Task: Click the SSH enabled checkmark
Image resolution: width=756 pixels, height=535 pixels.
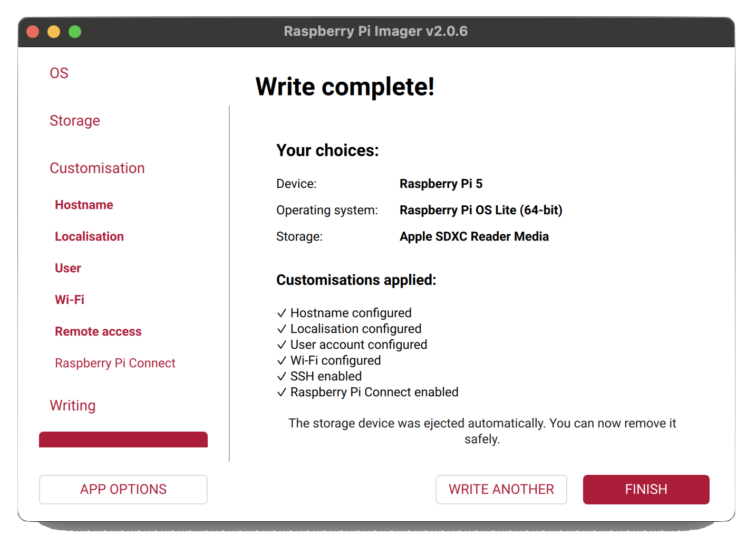Action: 282,376
